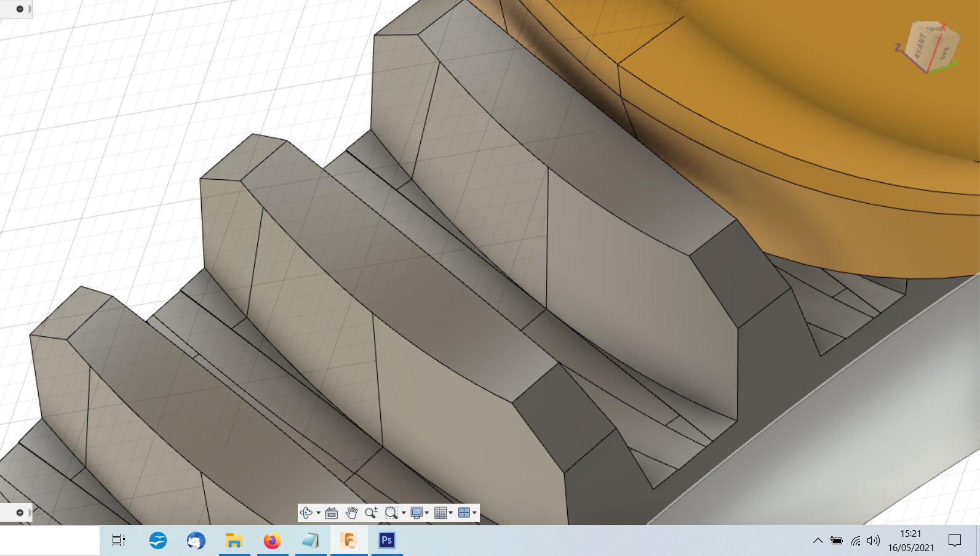Viewport: 980px width, 556px height.
Task: Collapse the browser panel minus button
Action: (x=20, y=9)
